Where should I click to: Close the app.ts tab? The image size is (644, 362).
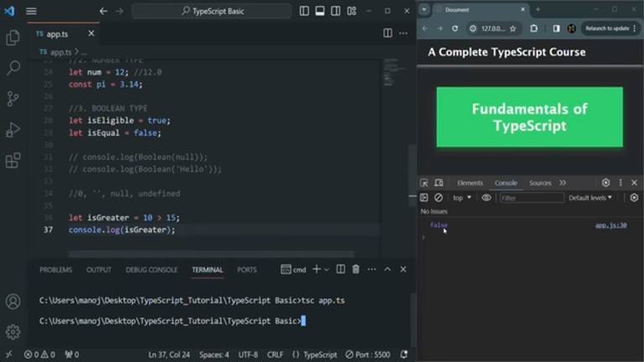pyautogui.click(x=91, y=34)
